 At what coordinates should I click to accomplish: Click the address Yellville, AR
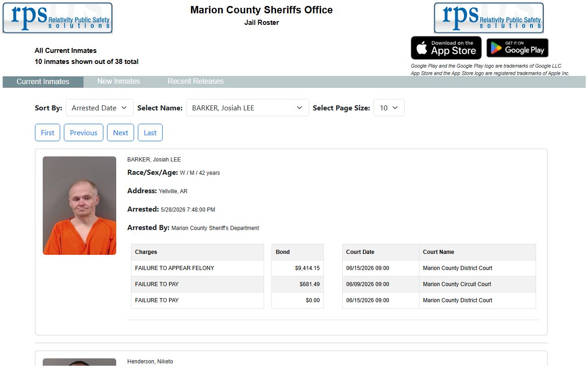click(x=173, y=191)
